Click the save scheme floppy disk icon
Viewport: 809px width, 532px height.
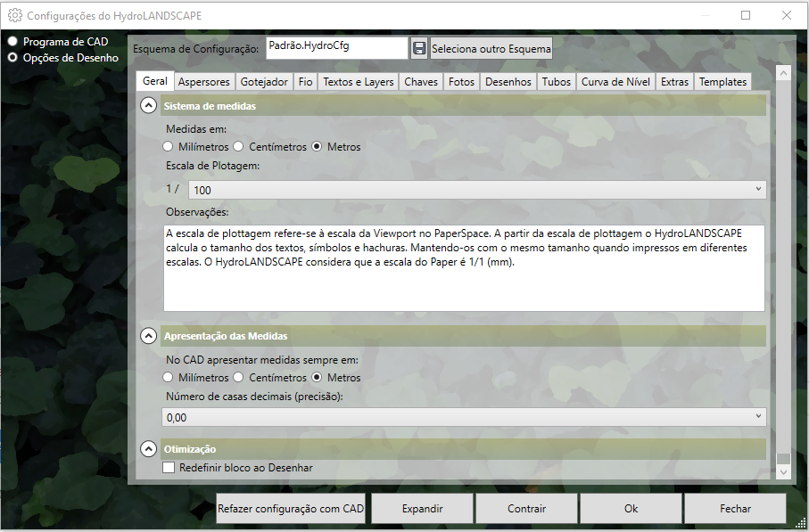pyautogui.click(x=419, y=48)
